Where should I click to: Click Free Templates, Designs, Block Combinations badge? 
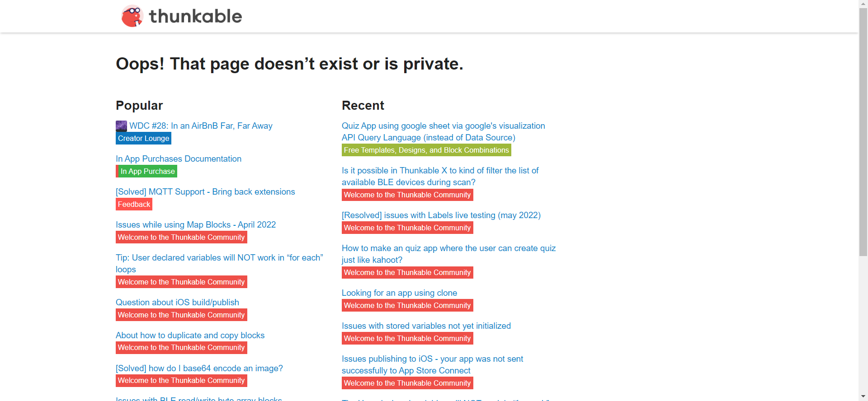click(x=426, y=150)
